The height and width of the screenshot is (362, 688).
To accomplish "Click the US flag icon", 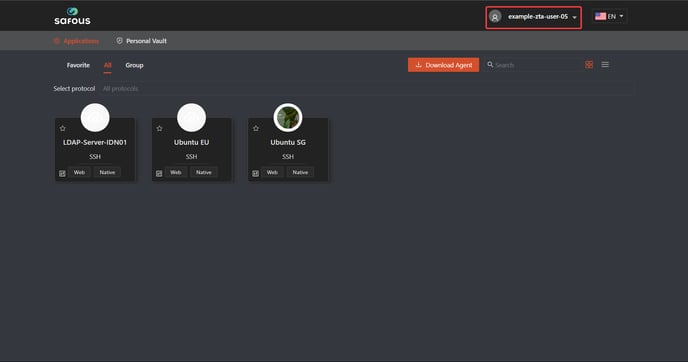I will 600,16.
